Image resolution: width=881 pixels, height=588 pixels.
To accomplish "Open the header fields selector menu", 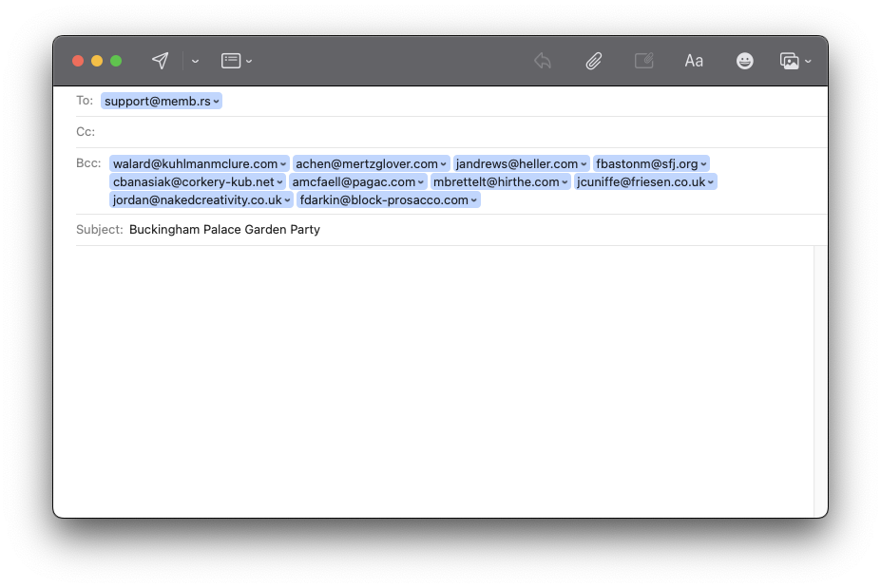I will coord(236,61).
